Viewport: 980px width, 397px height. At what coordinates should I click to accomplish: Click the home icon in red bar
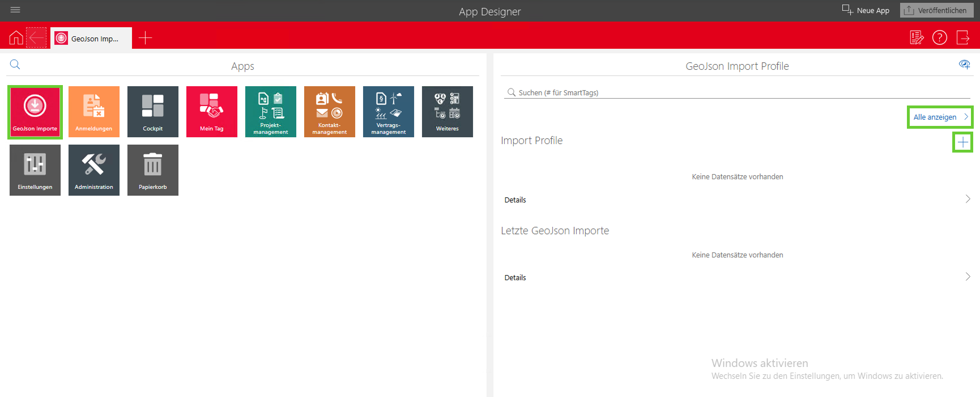tap(16, 38)
